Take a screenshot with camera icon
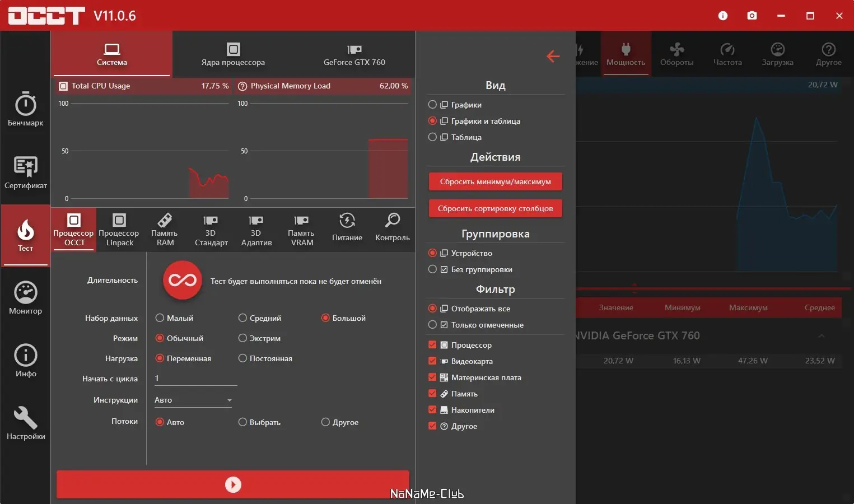Screen dimensions: 854x504 (x=752, y=16)
